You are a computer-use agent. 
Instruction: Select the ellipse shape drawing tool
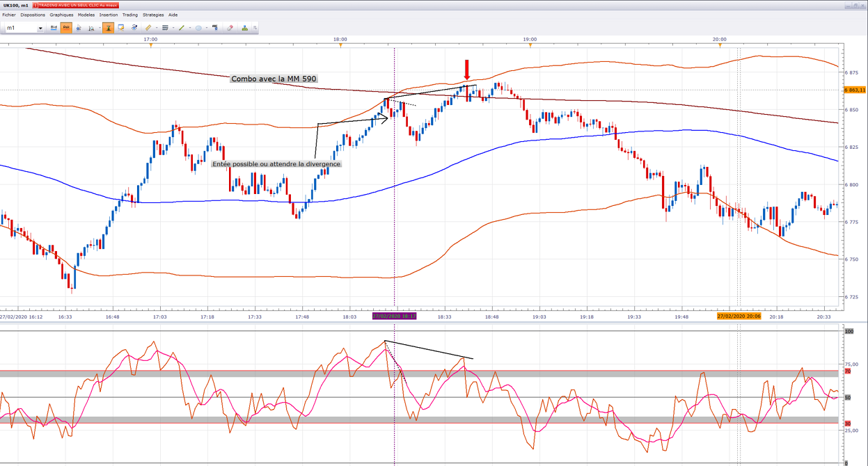tap(198, 28)
